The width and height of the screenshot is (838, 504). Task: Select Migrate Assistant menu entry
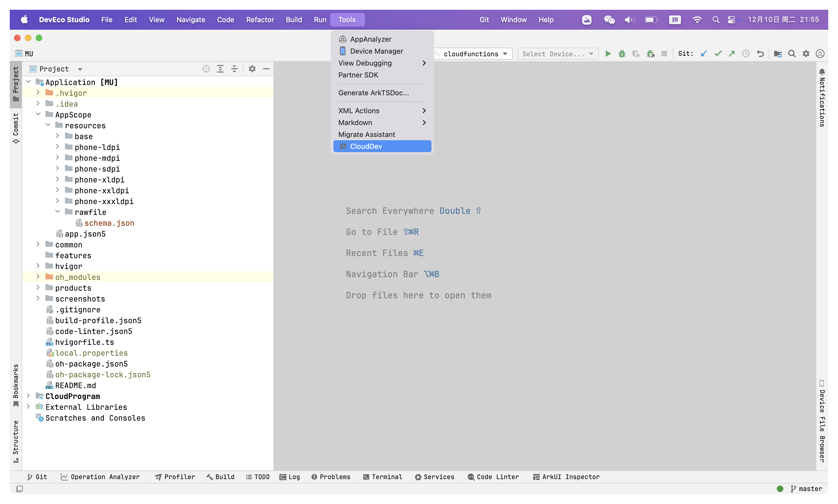(382, 135)
